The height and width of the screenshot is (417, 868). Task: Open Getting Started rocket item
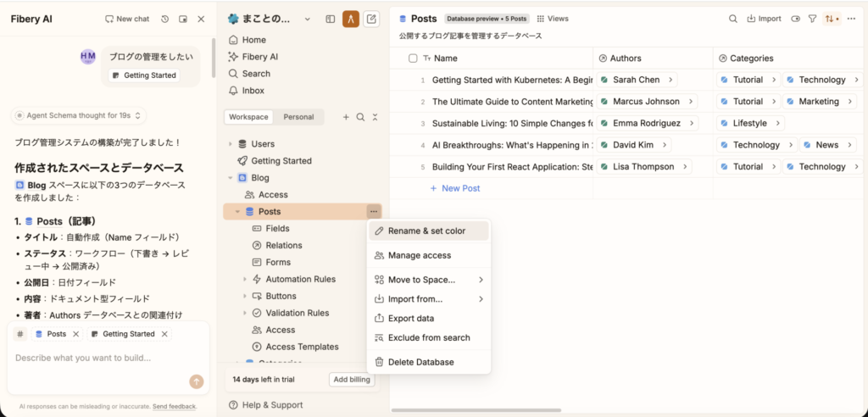click(x=303, y=160)
